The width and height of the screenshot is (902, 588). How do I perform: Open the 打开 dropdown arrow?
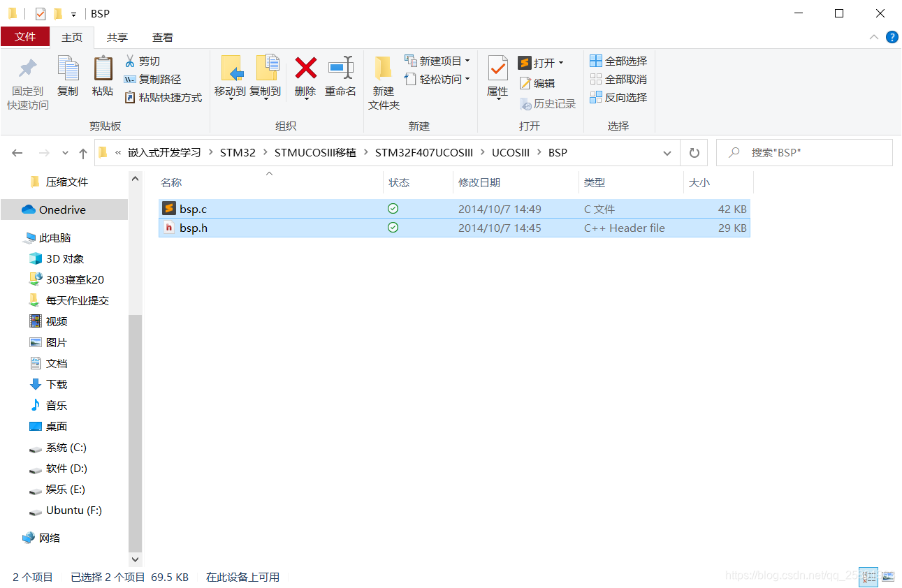coord(560,64)
